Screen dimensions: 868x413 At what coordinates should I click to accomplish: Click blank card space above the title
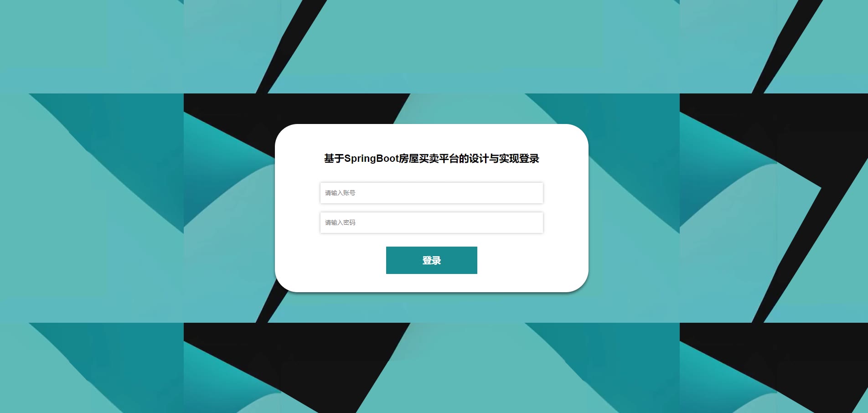coord(431,138)
